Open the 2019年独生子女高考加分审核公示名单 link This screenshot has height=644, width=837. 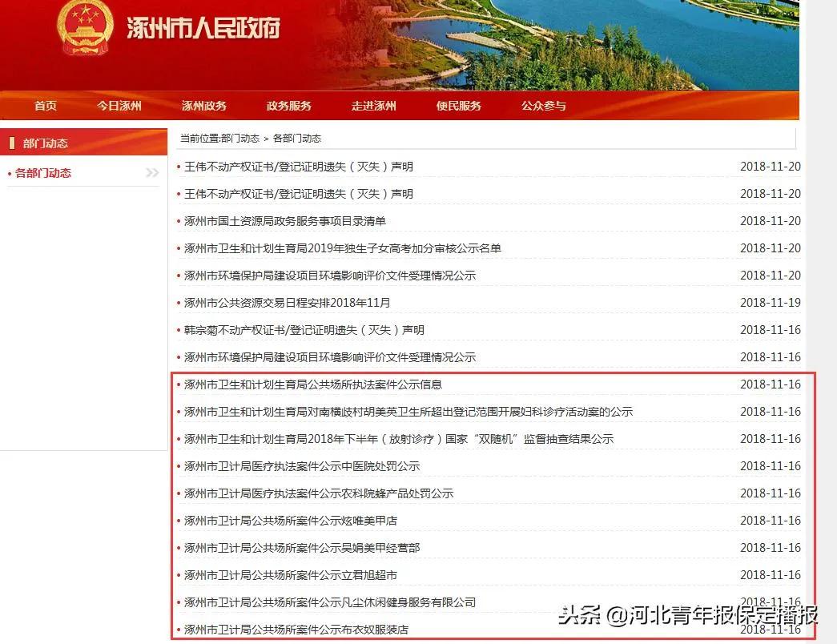(343, 248)
